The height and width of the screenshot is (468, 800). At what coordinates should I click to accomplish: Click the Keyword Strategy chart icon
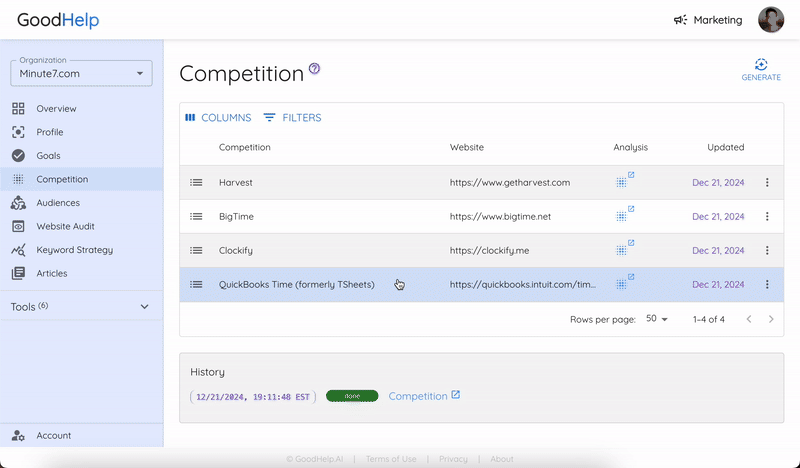18,250
